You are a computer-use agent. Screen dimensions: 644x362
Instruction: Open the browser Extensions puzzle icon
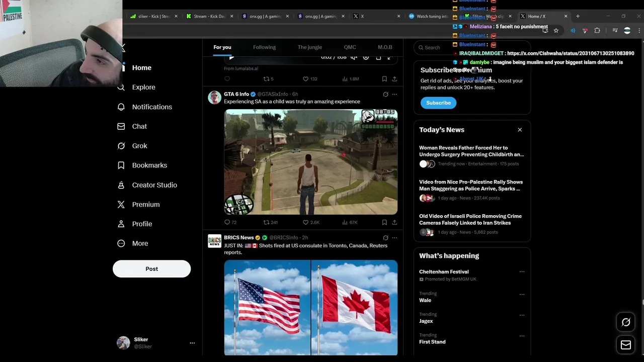(x=597, y=31)
